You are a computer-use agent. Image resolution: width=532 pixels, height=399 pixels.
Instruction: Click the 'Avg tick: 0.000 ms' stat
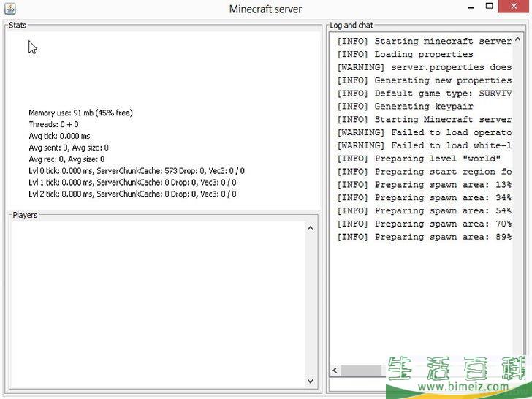(x=59, y=136)
